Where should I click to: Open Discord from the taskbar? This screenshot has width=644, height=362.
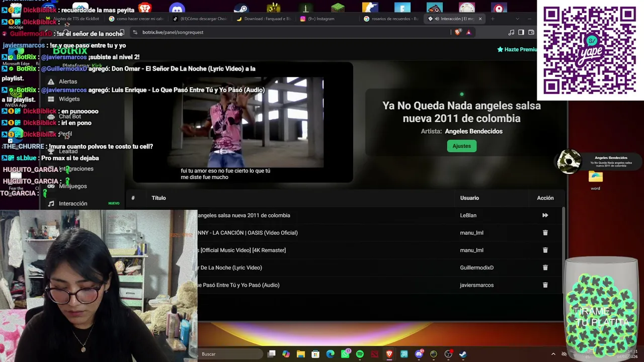pyautogui.click(x=419, y=354)
